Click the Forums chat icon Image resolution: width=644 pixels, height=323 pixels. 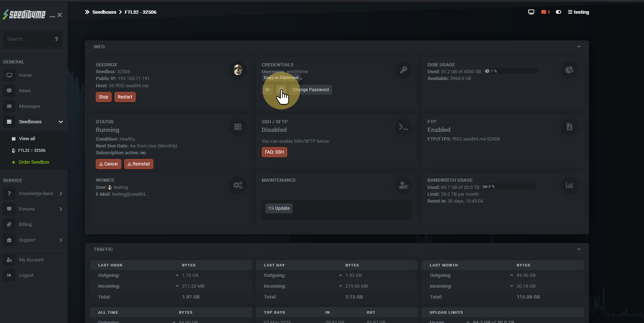(9, 209)
